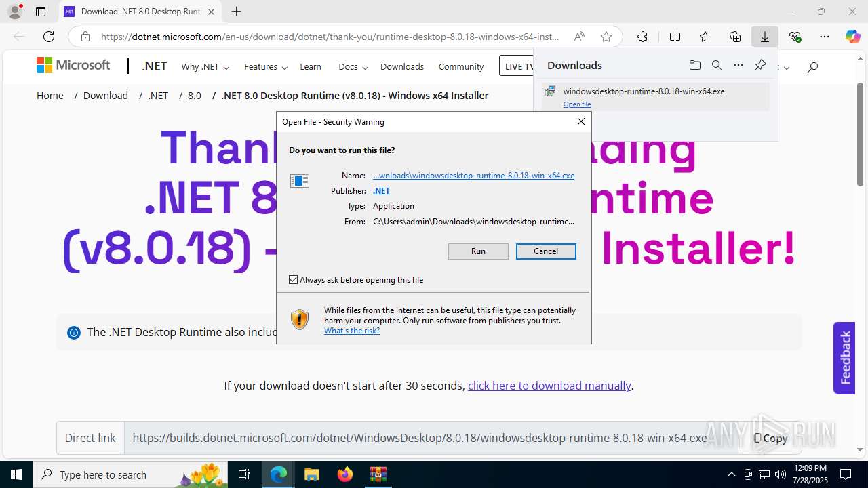Click Open file link in Downloads panel
Viewport: 868px width, 488px height.
577,104
